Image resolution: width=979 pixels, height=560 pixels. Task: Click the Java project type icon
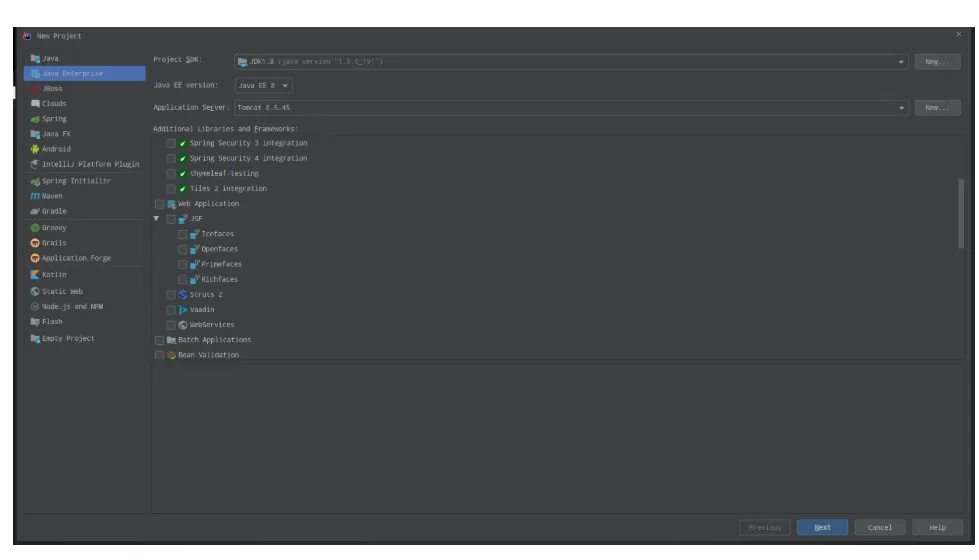(35, 58)
